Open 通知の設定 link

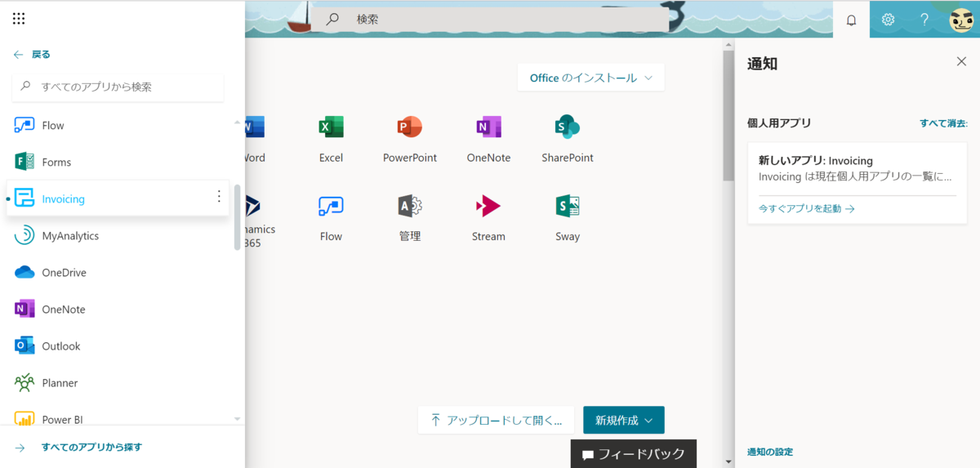[770, 452]
